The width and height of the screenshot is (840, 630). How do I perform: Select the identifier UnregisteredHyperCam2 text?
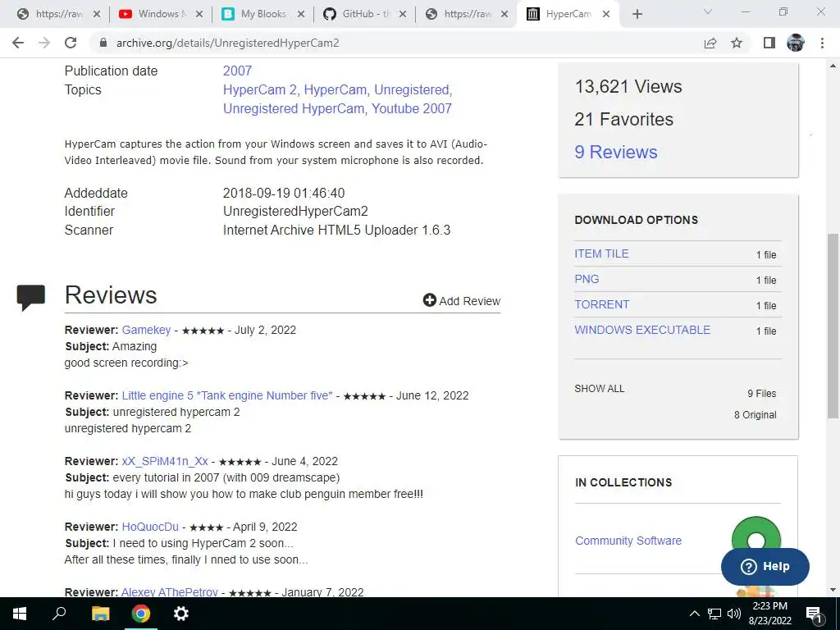295,211
